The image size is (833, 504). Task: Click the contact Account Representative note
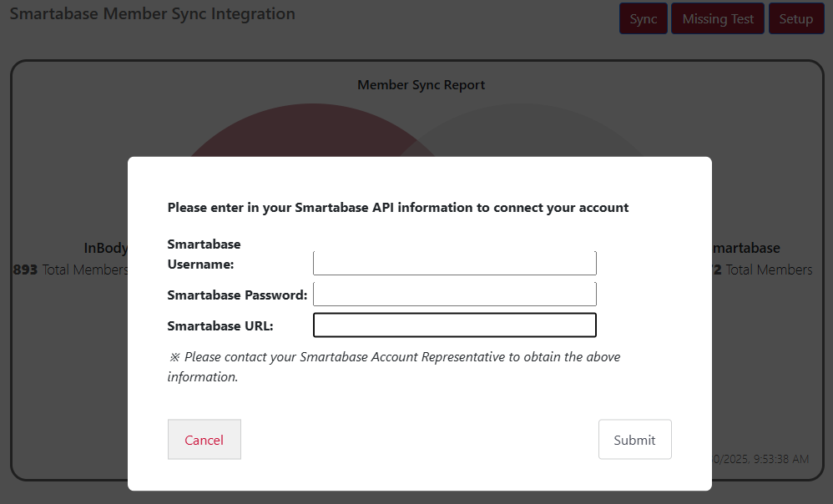[x=394, y=366]
